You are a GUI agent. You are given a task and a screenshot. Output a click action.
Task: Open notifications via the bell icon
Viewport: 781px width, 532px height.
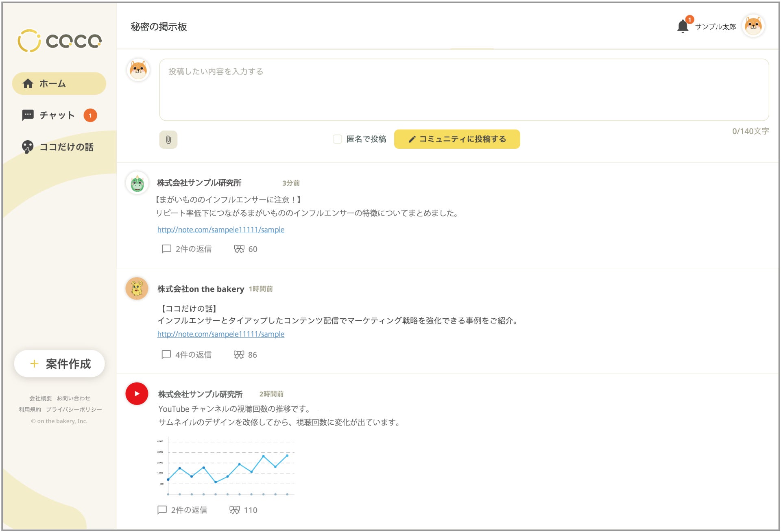click(682, 26)
